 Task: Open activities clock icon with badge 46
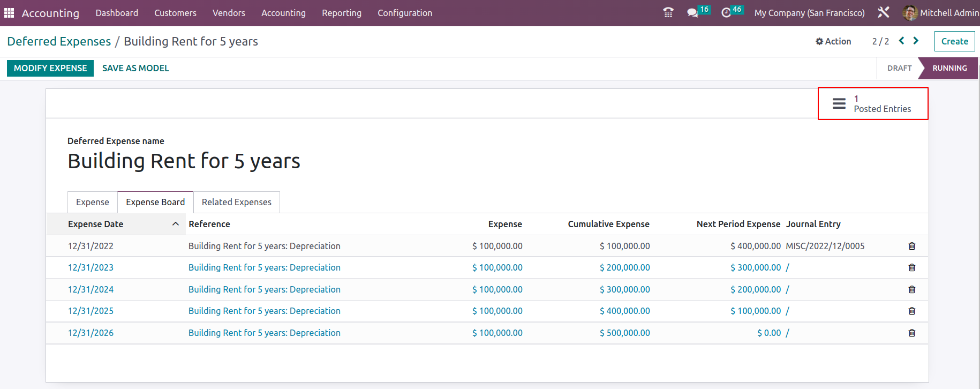[732, 12]
